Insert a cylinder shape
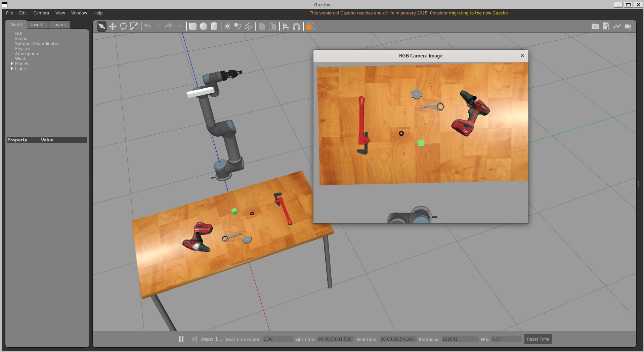Image resolution: width=644 pixels, height=352 pixels. [214, 27]
